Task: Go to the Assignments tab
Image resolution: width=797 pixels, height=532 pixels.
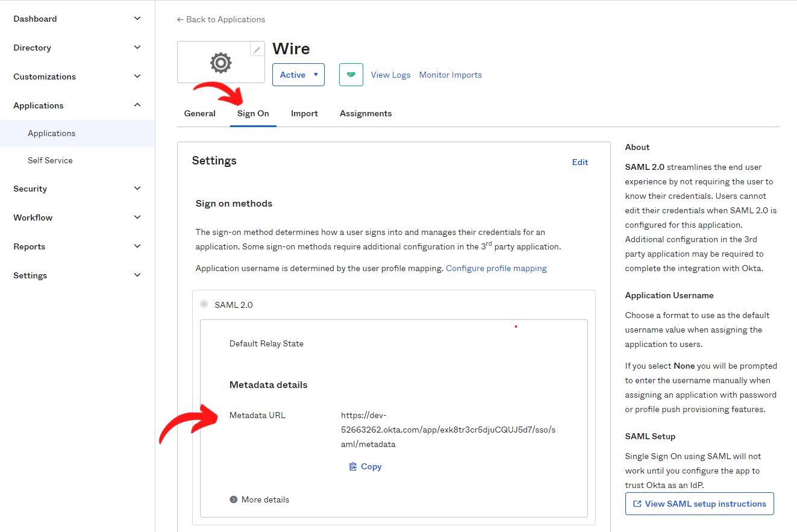Action: click(x=366, y=113)
